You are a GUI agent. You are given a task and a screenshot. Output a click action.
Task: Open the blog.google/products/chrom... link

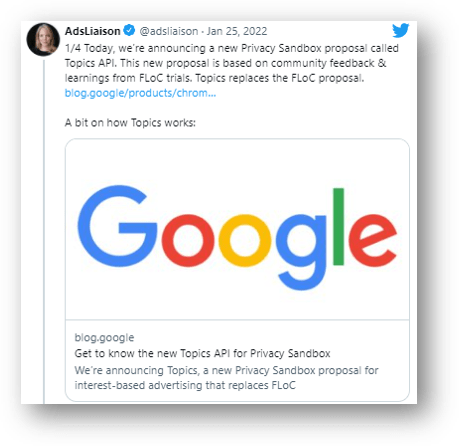click(x=140, y=93)
